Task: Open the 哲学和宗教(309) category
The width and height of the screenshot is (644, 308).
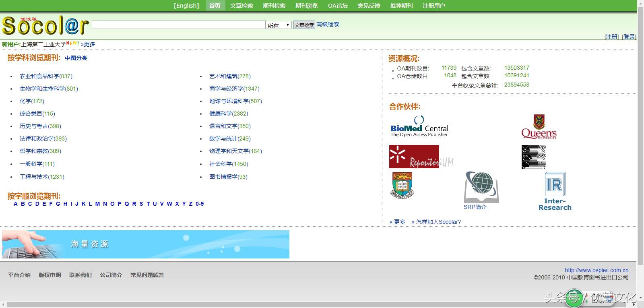Action: coord(40,151)
